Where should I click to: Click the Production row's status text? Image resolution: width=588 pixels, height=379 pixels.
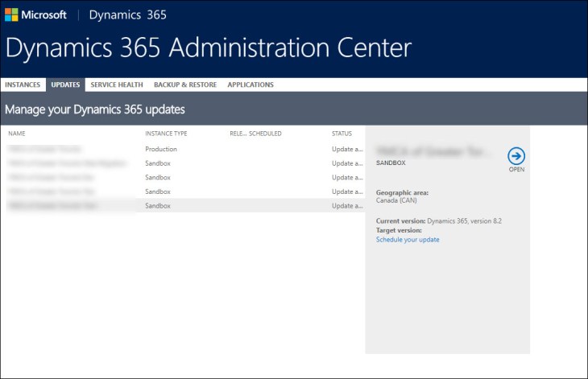point(345,149)
